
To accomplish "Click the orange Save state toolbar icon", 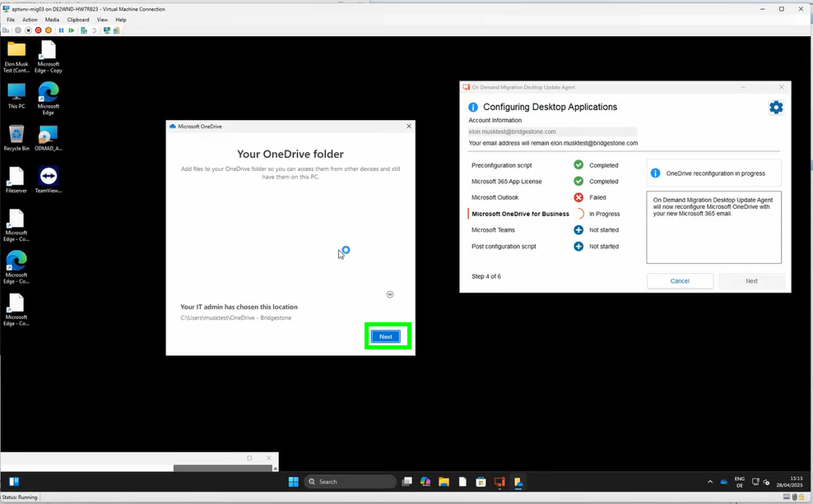I will [49, 30].
